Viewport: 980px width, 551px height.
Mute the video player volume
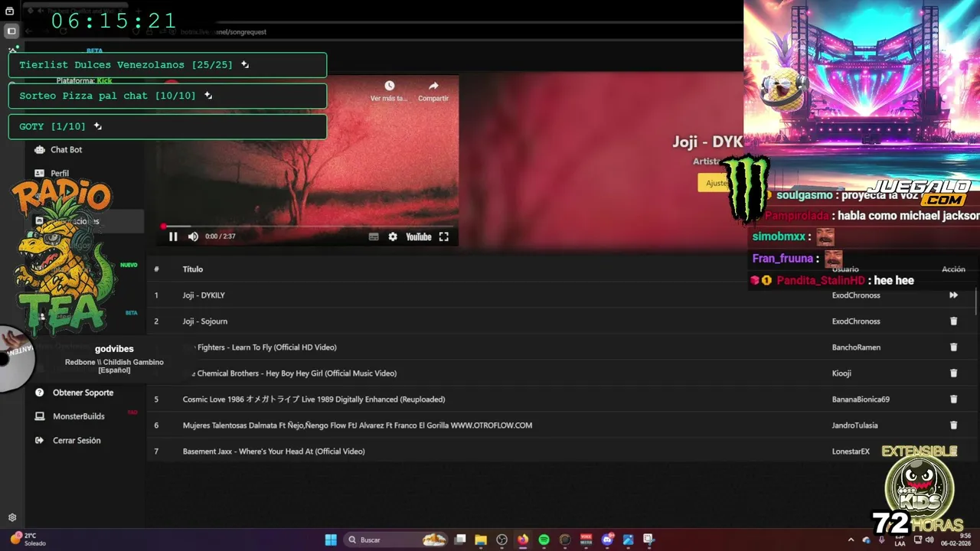pos(193,236)
